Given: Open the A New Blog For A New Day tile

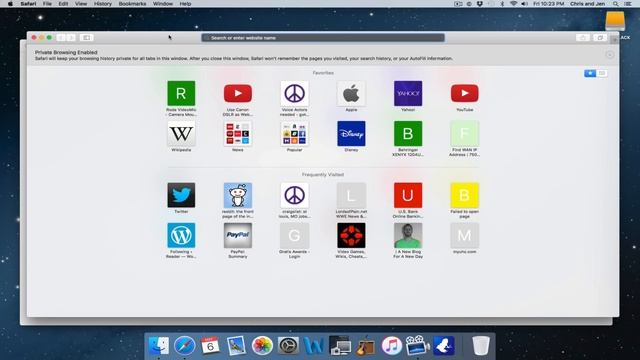Looking at the screenshot, I should tap(408, 235).
